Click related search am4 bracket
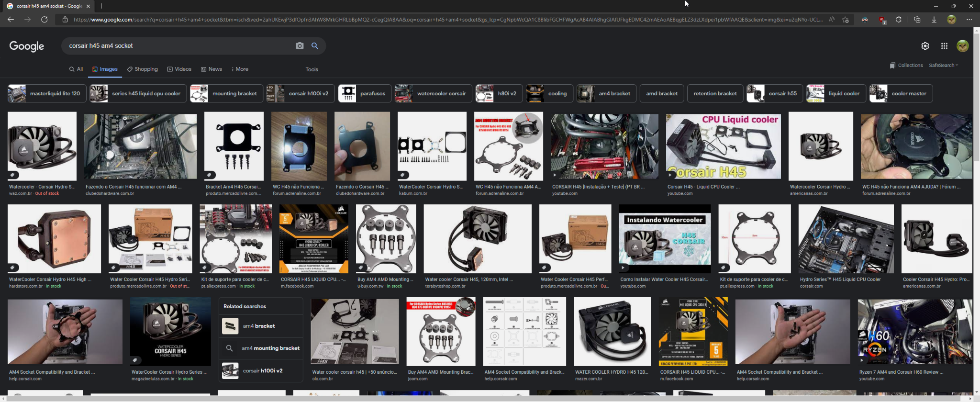Screen dimensions: 980x402 [261, 326]
